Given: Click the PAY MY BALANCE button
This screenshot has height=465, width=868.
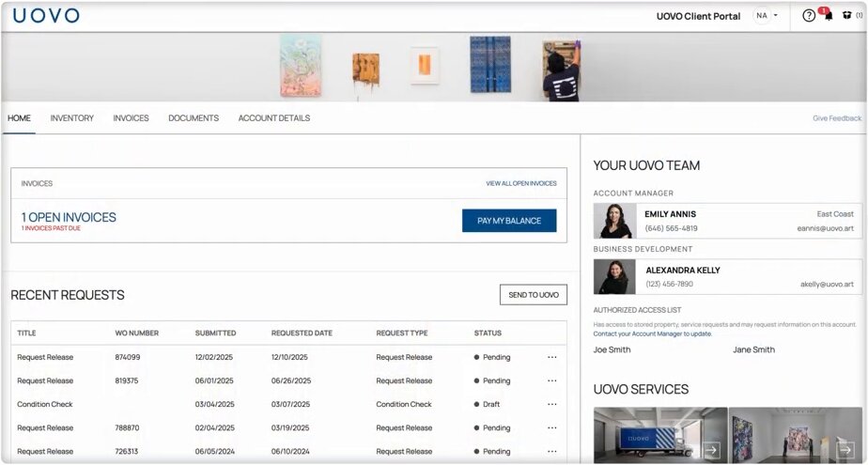Looking at the screenshot, I should point(509,221).
